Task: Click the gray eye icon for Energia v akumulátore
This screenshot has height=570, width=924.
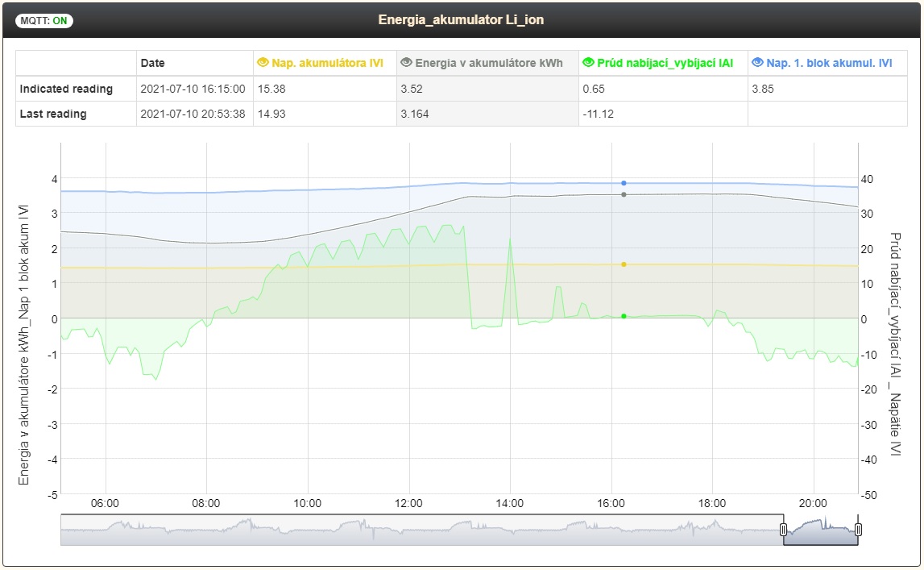Action: (x=406, y=63)
